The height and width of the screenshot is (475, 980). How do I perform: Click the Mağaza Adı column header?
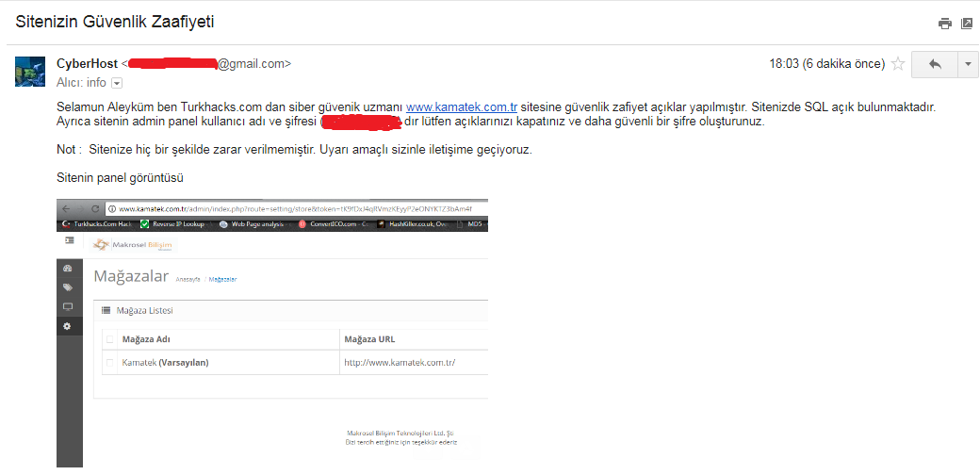146,339
